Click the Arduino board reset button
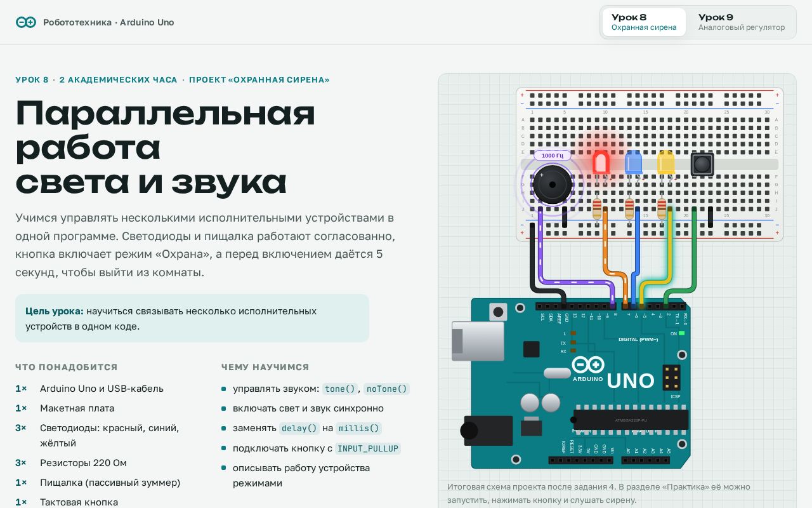This screenshot has width=812, height=508. 498,312
